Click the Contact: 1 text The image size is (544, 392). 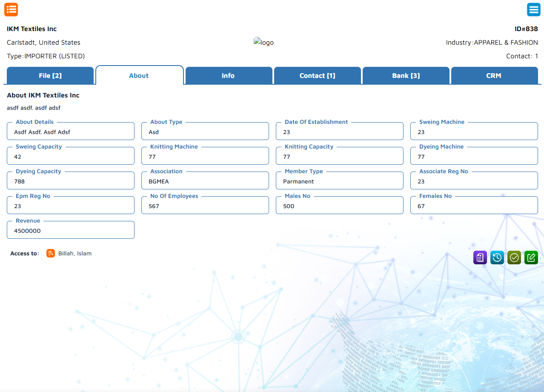(x=522, y=56)
